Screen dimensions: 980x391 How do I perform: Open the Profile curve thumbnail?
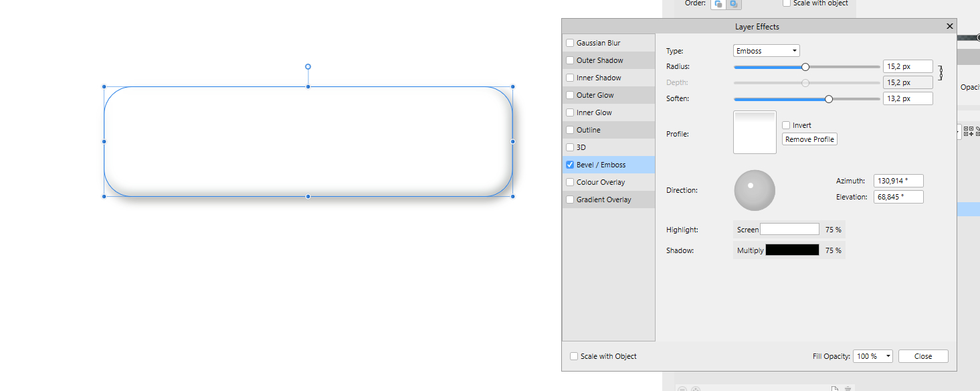pos(755,133)
